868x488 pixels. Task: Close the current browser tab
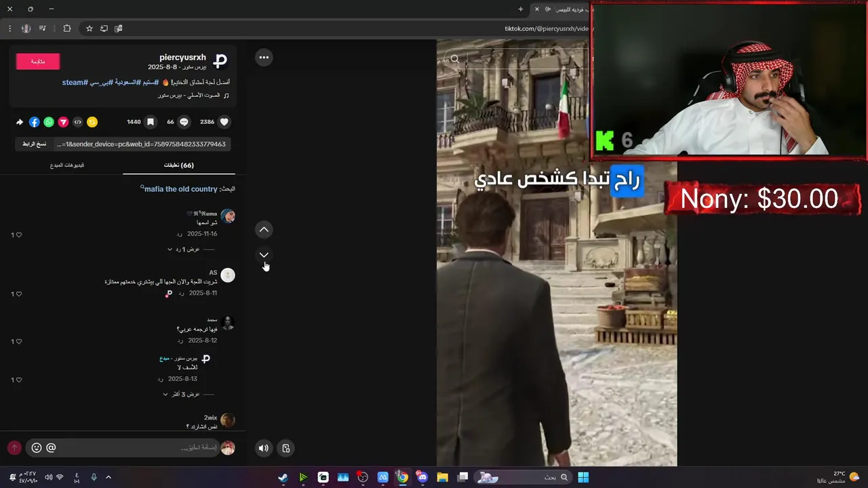(537, 9)
